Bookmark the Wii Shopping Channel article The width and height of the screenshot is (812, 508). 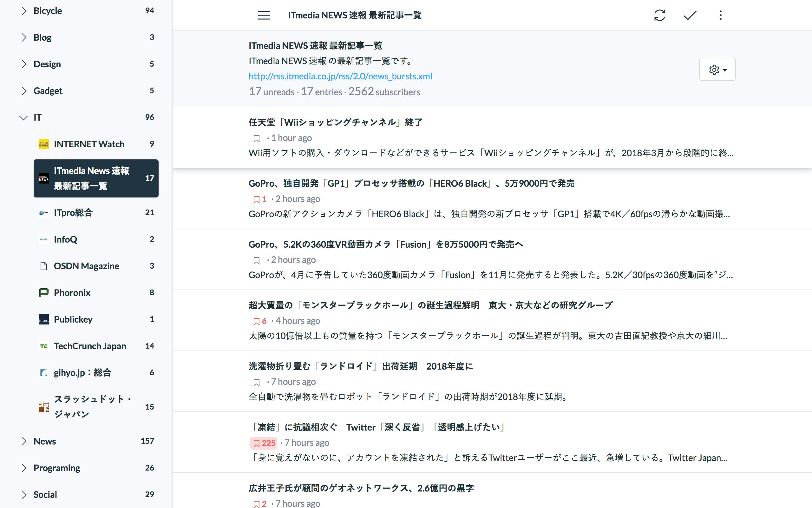pos(257,138)
